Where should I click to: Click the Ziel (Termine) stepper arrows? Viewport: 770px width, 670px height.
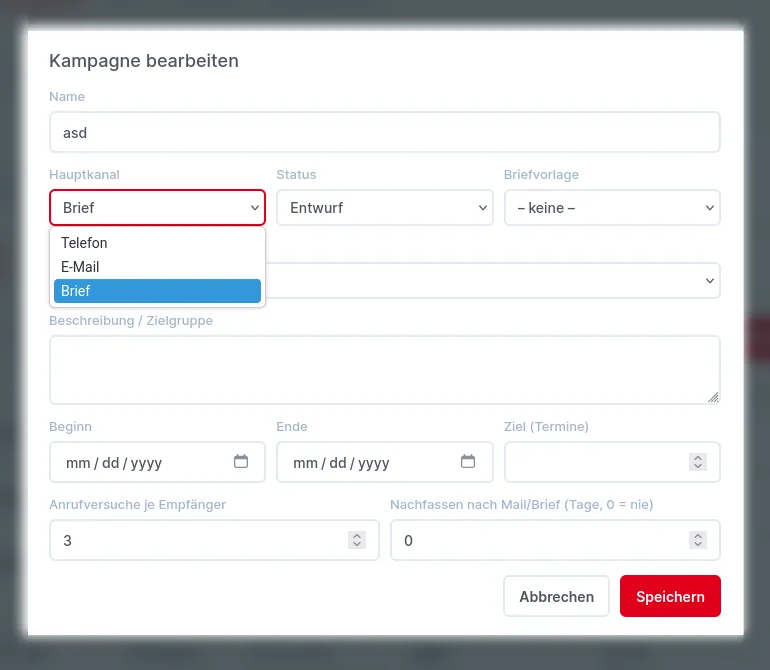tap(698, 462)
